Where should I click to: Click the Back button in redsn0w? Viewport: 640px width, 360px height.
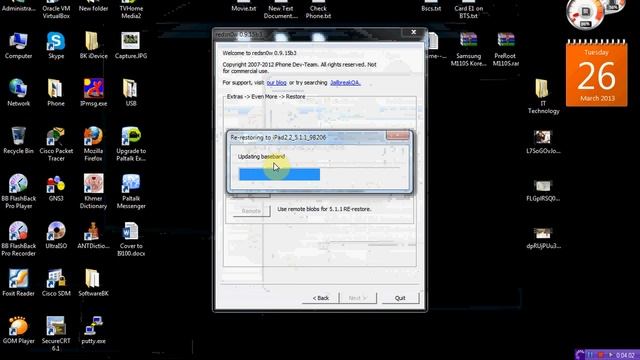coord(321,298)
